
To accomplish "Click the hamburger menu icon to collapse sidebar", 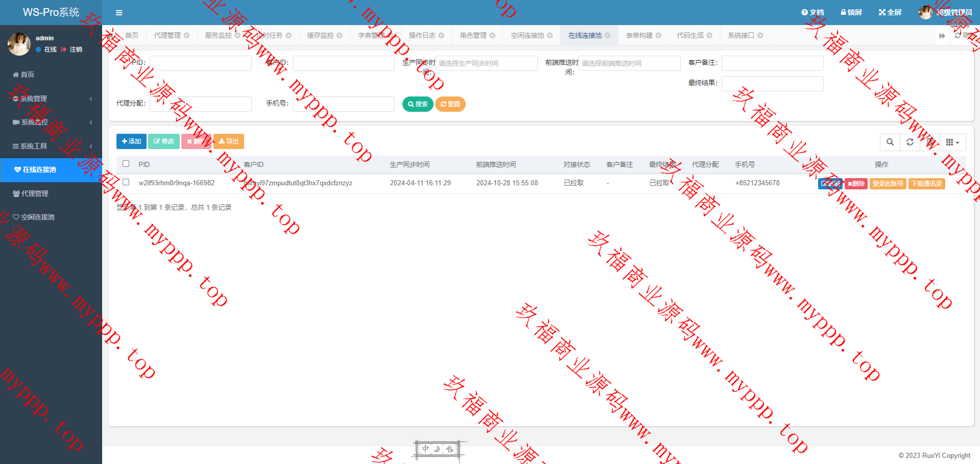I will coord(119,13).
